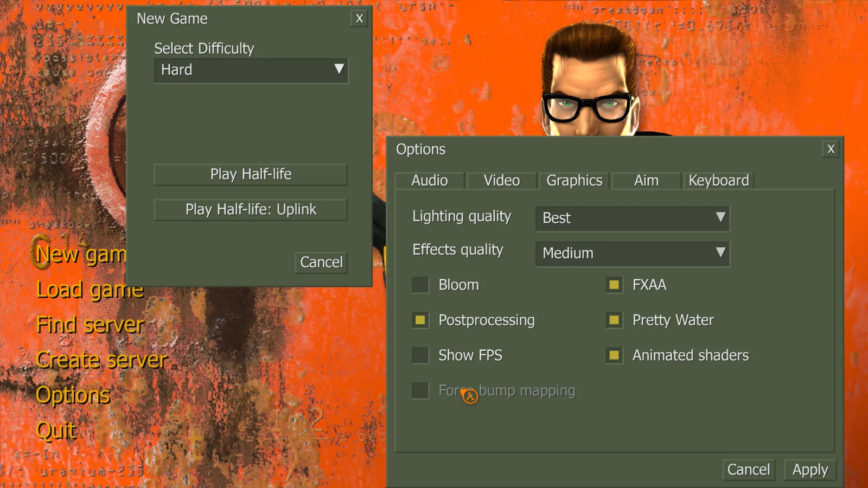Close the New Game window with X

tap(359, 18)
